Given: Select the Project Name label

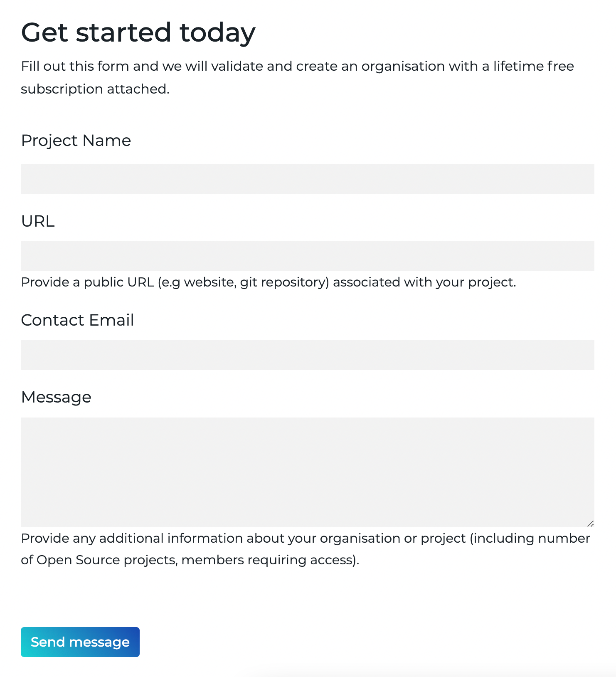Looking at the screenshot, I should (76, 141).
